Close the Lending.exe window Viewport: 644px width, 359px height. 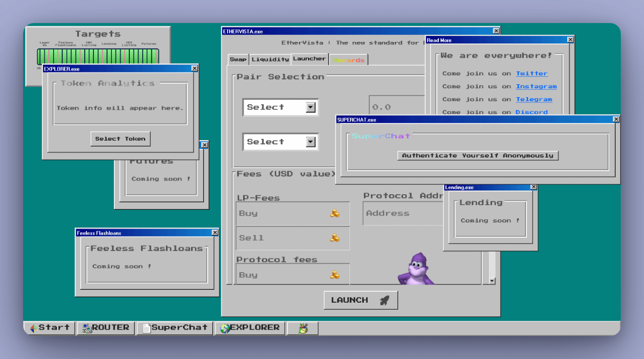(x=533, y=187)
